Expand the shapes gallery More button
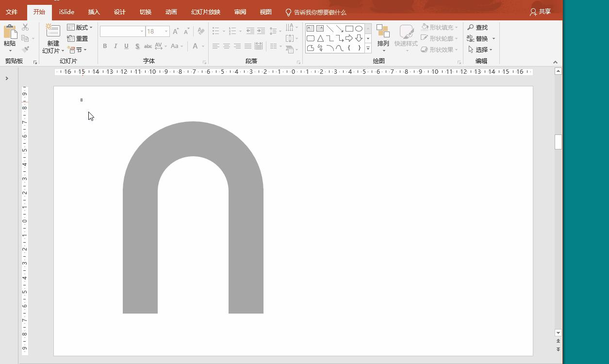 [x=368, y=48]
